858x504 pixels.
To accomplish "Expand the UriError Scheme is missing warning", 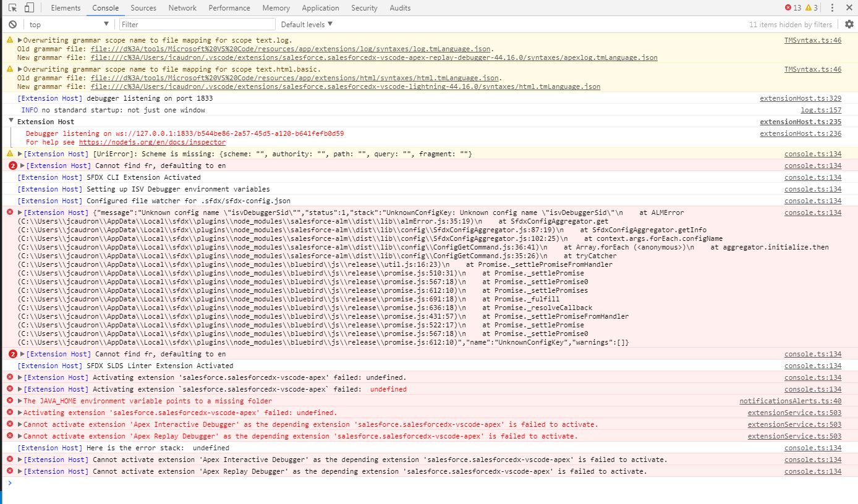I will point(20,154).
